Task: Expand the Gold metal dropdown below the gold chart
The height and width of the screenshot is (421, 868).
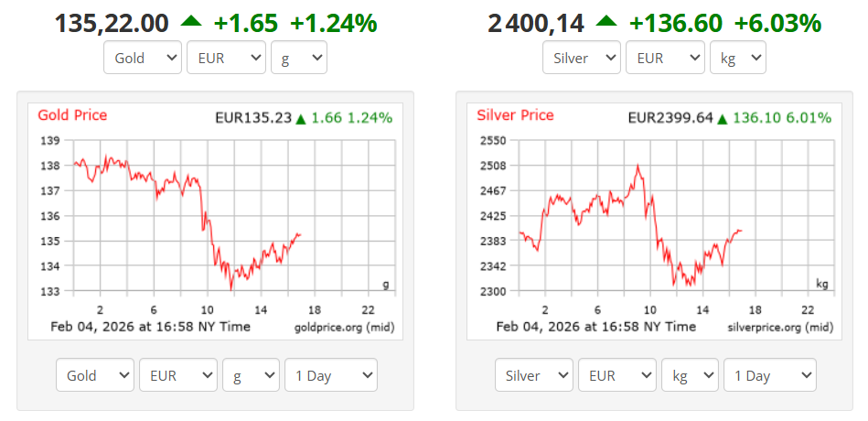Action: [95, 375]
